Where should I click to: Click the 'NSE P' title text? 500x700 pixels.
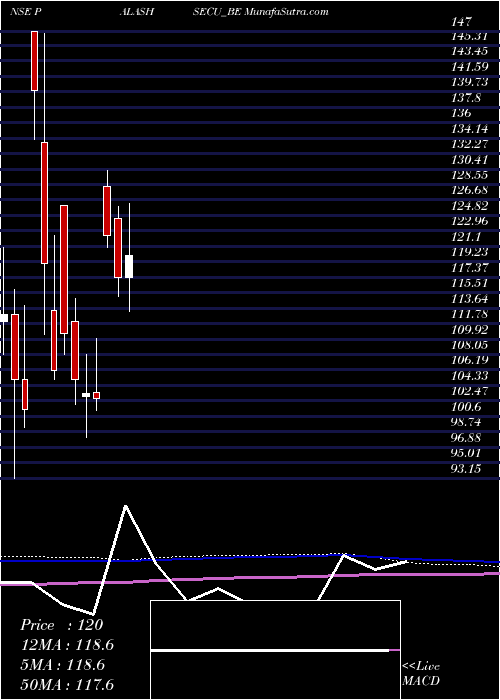[x=26, y=12]
